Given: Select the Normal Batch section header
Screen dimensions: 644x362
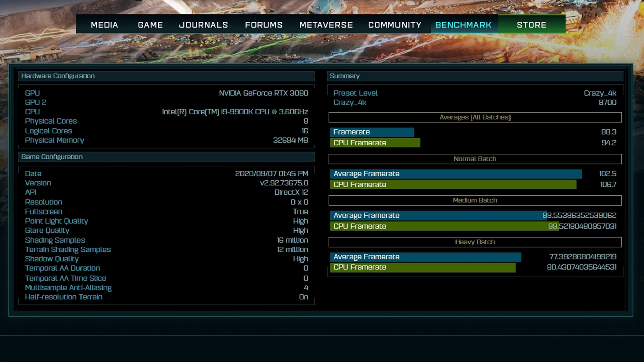Looking at the screenshot, I should pos(475,159).
